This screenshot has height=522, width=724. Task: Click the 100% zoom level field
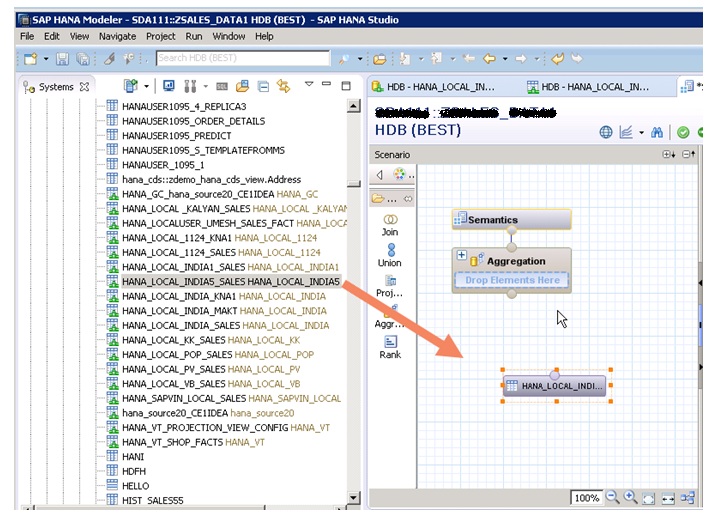point(586,498)
